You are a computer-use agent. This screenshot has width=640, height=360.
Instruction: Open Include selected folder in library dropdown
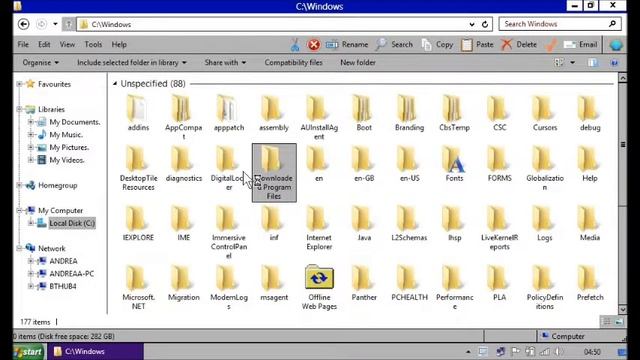pyautogui.click(x=131, y=62)
